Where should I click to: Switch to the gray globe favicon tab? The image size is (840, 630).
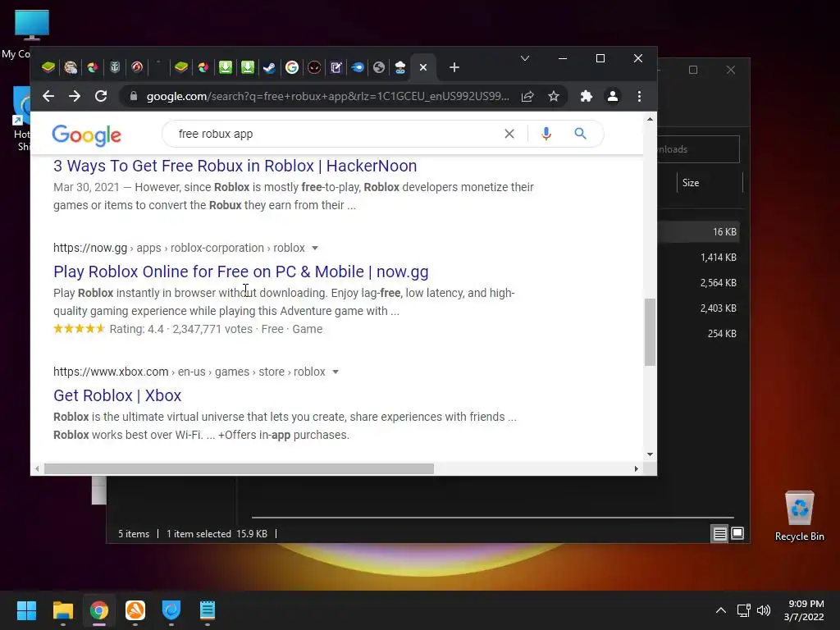click(379, 67)
